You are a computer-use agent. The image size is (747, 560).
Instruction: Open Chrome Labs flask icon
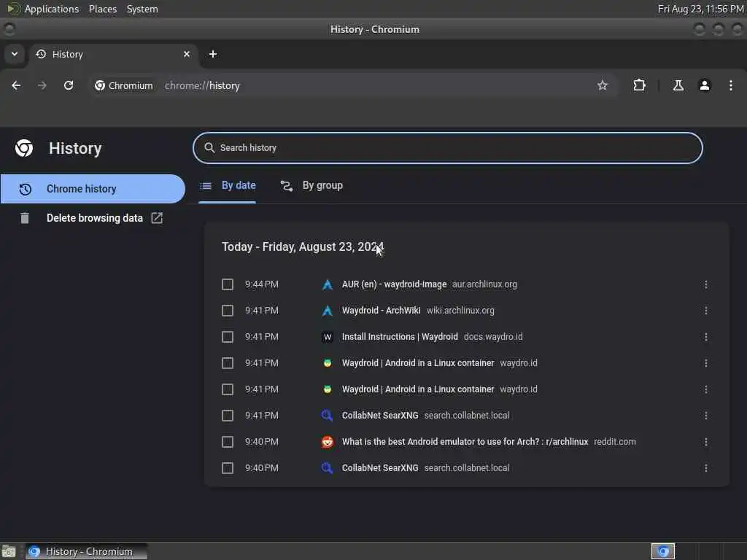[x=678, y=85]
